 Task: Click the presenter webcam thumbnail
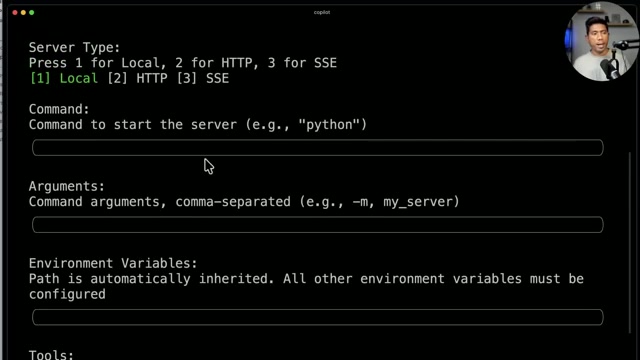(x=602, y=41)
